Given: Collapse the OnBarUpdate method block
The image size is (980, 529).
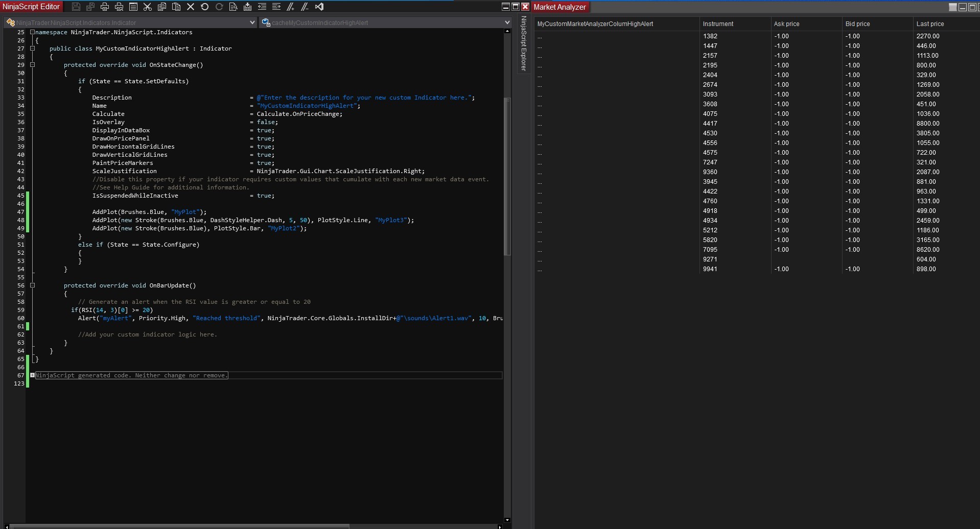Looking at the screenshot, I should coord(32,285).
